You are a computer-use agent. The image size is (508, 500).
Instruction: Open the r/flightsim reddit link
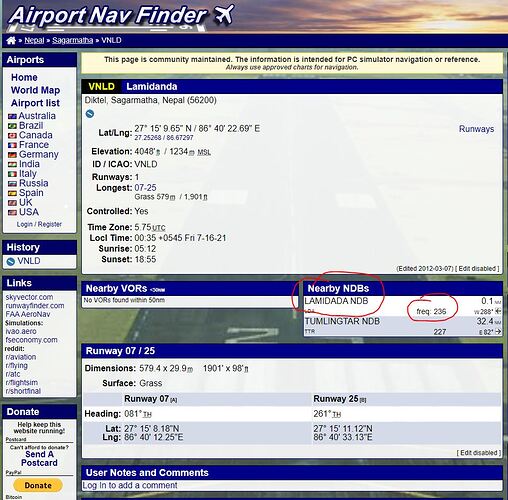(22, 383)
